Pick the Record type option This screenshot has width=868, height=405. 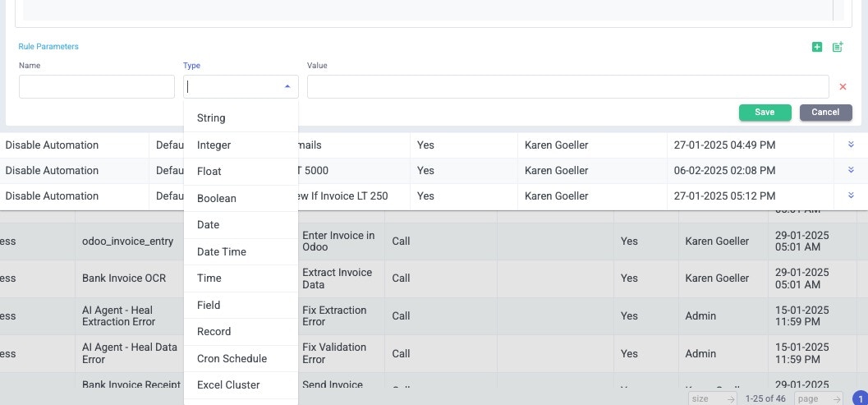click(214, 331)
